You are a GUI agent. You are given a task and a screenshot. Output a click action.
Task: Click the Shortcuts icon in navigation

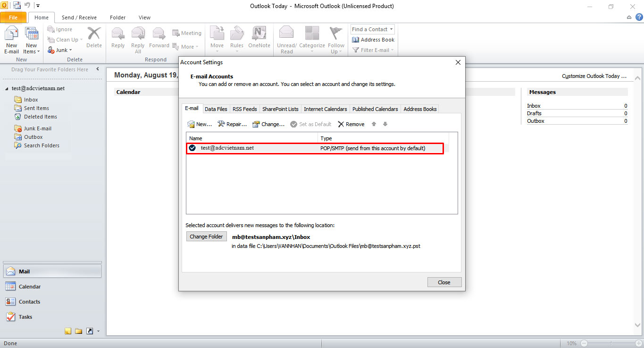90,331
